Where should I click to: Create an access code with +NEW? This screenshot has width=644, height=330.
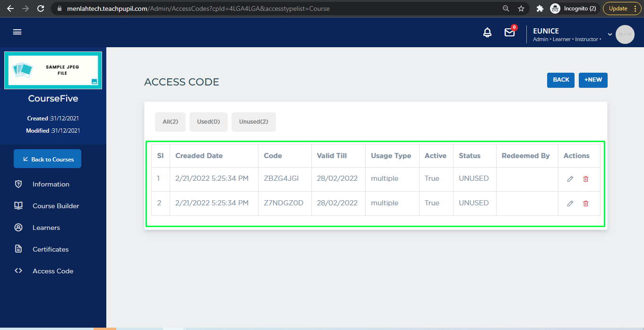click(593, 80)
